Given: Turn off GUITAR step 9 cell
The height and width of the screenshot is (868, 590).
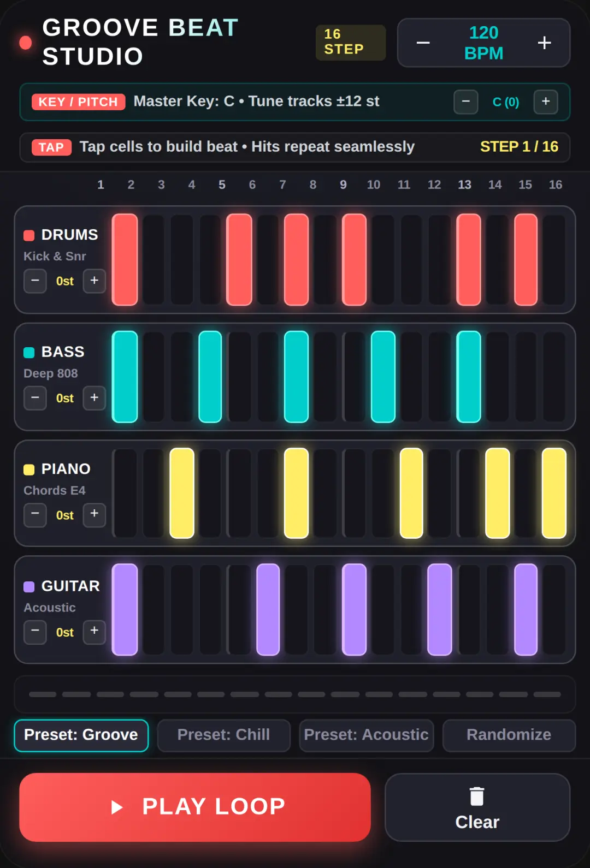Looking at the screenshot, I should tap(354, 610).
